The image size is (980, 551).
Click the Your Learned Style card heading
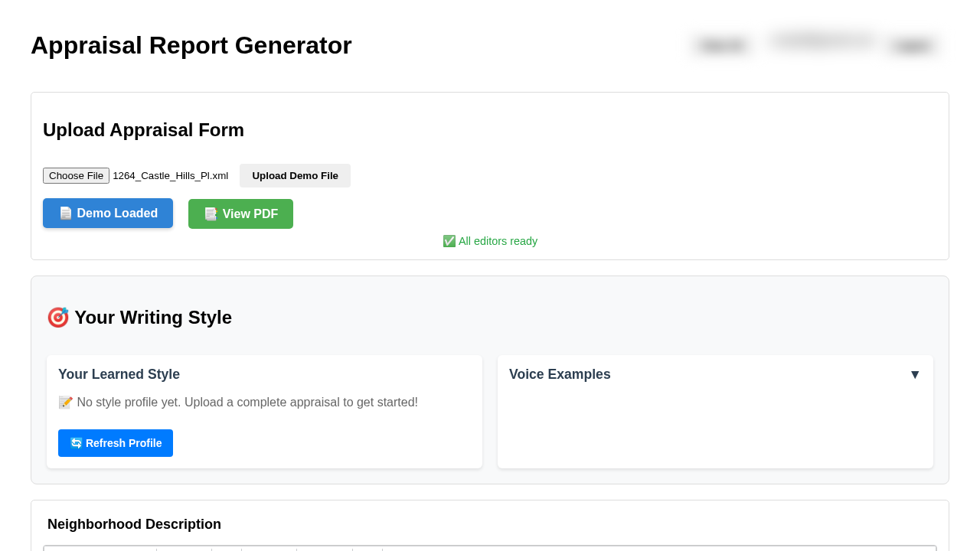point(119,375)
